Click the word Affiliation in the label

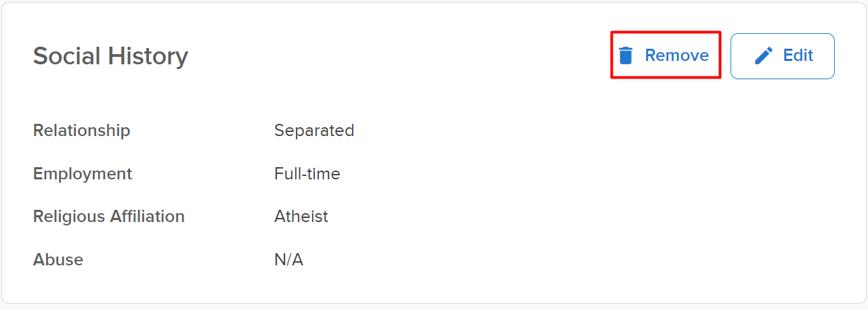[147, 217]
